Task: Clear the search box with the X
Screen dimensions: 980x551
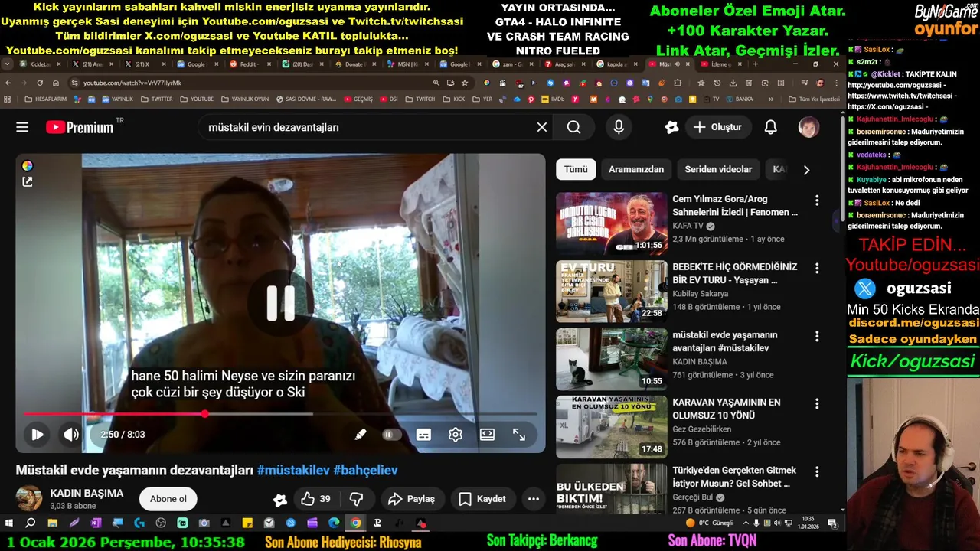Action: [x=542, y=127]
